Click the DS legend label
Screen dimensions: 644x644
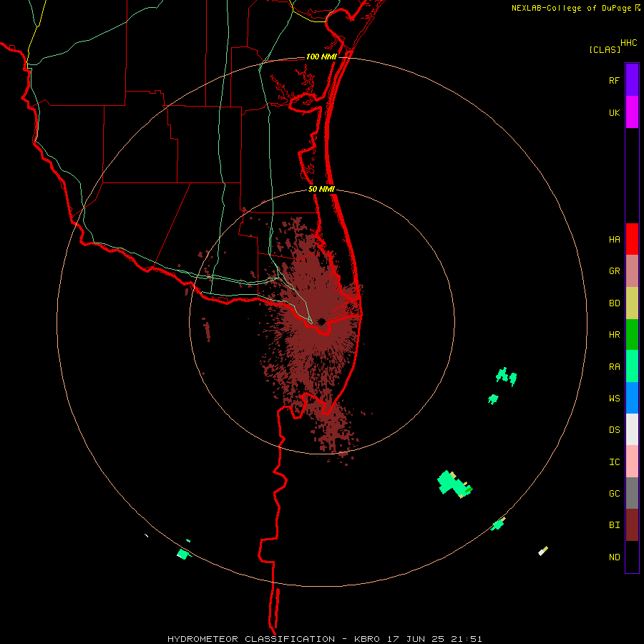615,430
